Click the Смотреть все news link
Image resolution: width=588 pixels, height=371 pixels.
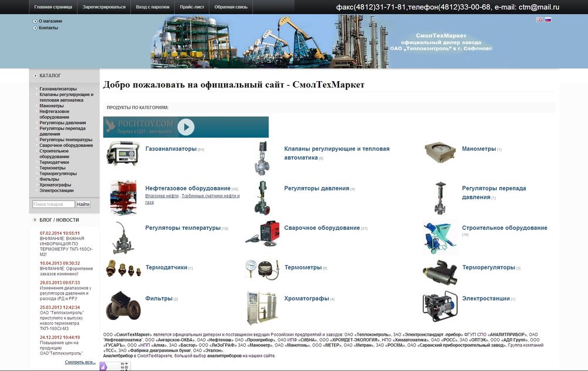click(x=80, y=362)
